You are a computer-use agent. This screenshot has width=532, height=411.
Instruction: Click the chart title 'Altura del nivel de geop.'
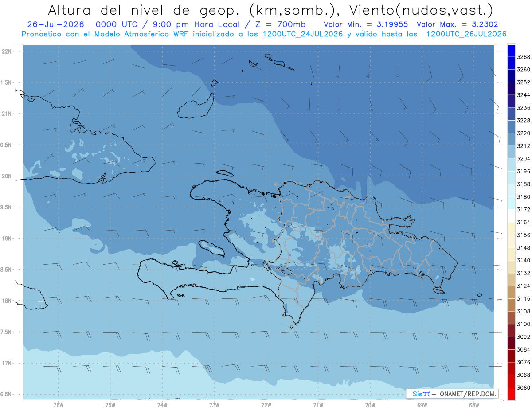tap(143, 10)
